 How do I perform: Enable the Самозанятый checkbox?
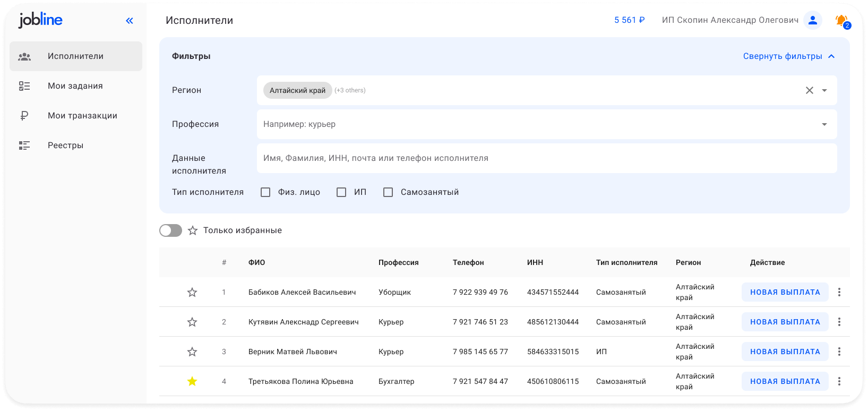click(388, 192)
